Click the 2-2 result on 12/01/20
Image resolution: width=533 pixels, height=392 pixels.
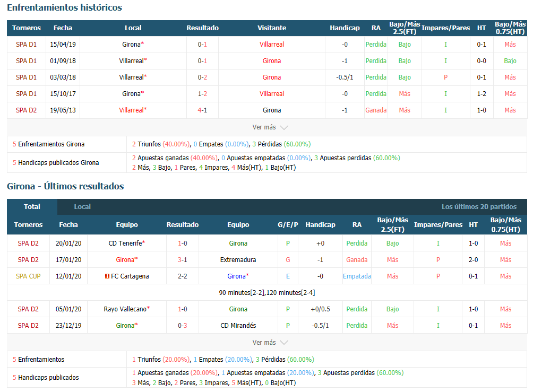[183, 276]
